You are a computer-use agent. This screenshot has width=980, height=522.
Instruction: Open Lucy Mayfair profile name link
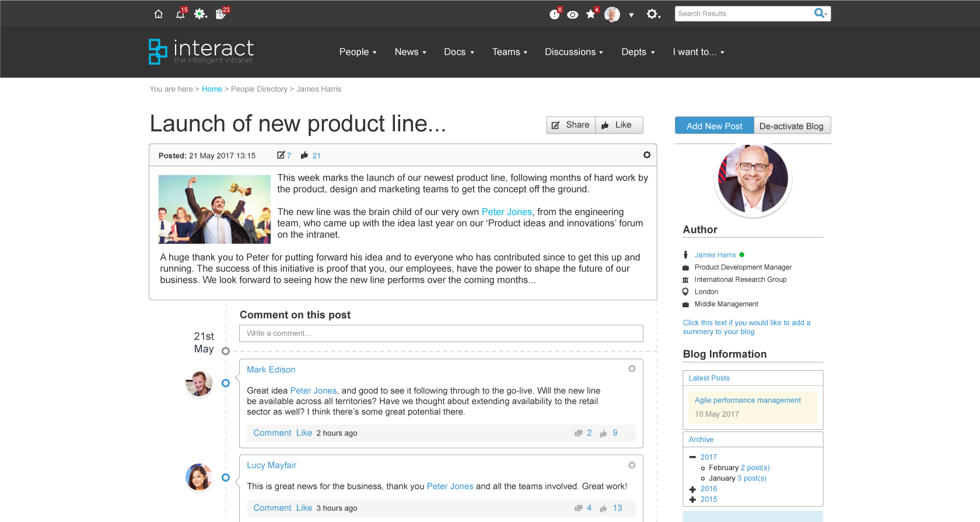pos(271,465)
